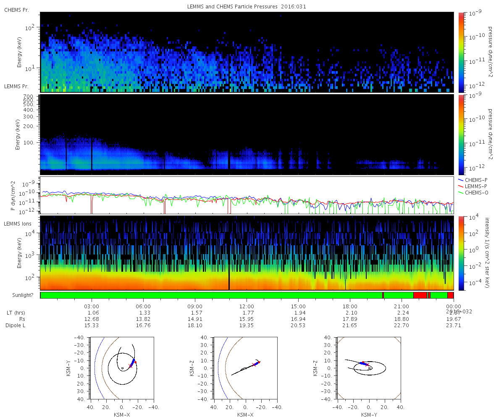Open the KSM-Y versus KSM-Z orbit plot
This screenshot has width=504, height=420.
(369, 367)
